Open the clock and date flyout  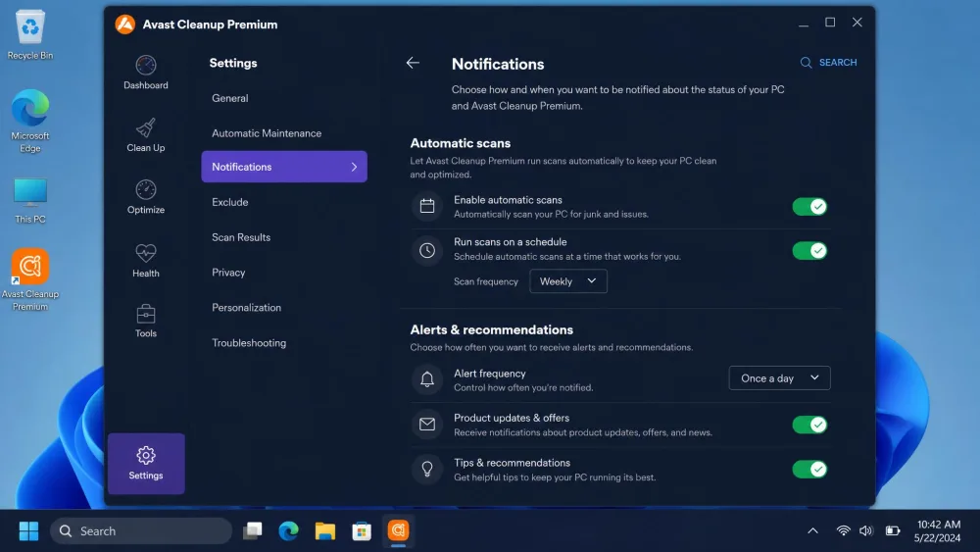938,530
